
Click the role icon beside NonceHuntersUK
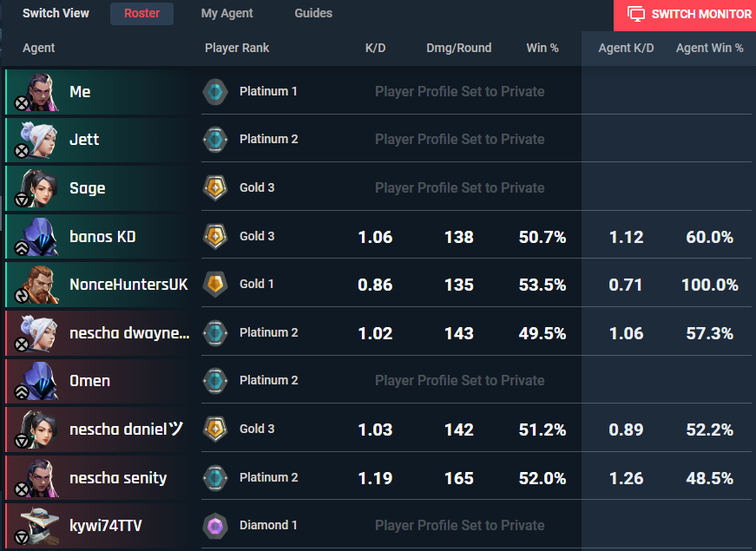point(22,296)
